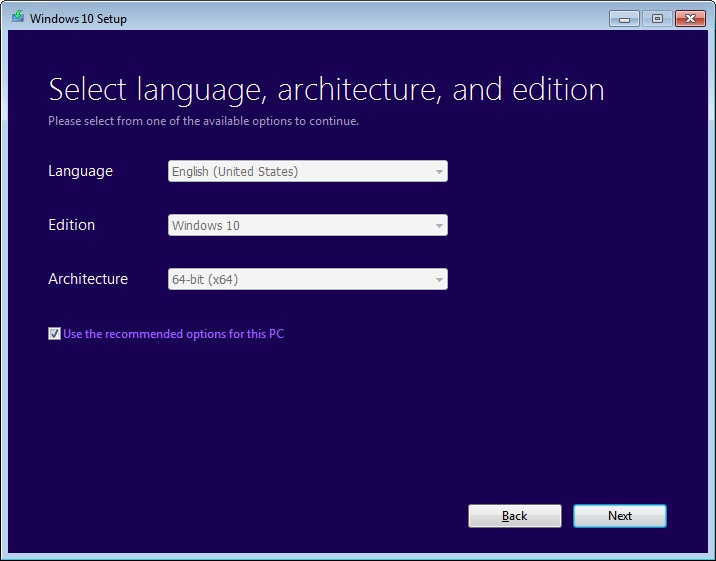Image resolution: width=716 pixels, height=561 pixels.
Task: Click the 'Windows 10 Setup' title bar text
Action: (78, 18)
